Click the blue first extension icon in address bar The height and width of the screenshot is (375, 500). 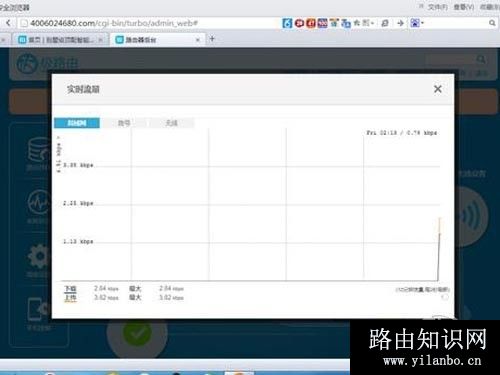click(287, 23)
